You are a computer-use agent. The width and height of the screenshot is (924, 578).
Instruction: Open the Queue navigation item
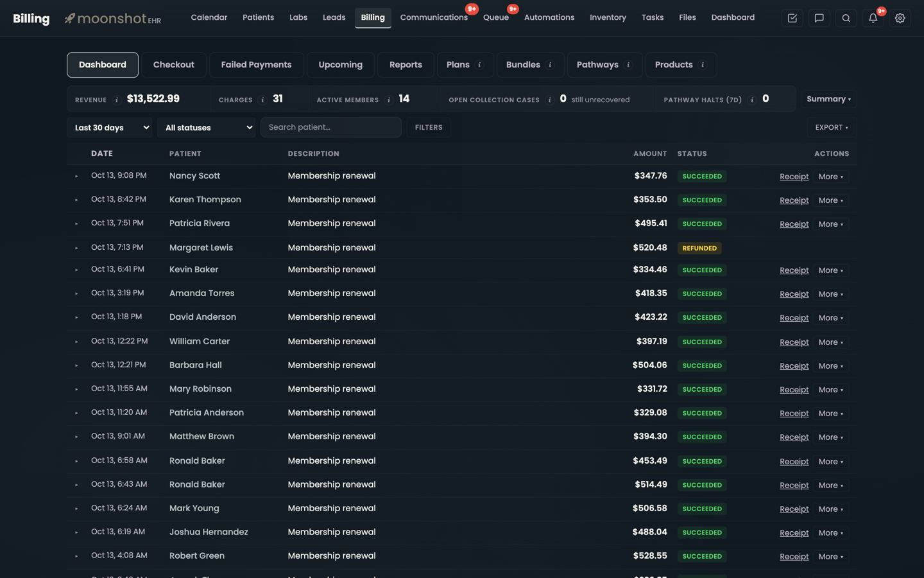pos(496,17)
